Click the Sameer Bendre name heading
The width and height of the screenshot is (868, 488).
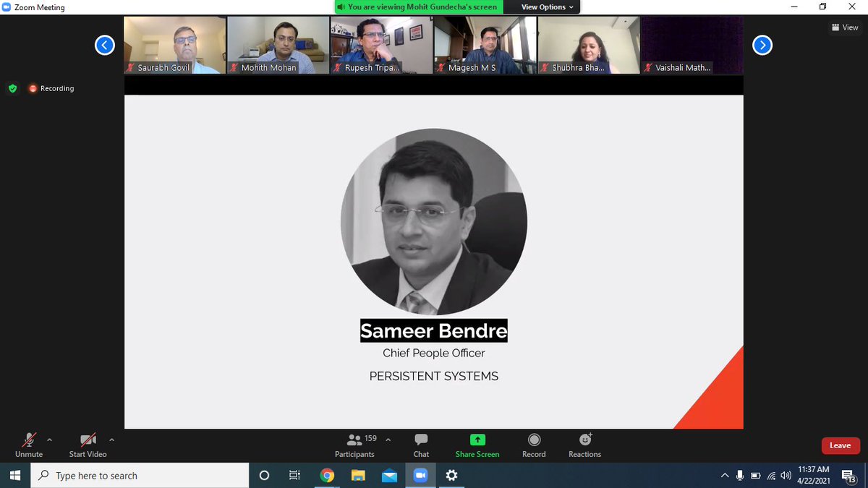(434, 330)
